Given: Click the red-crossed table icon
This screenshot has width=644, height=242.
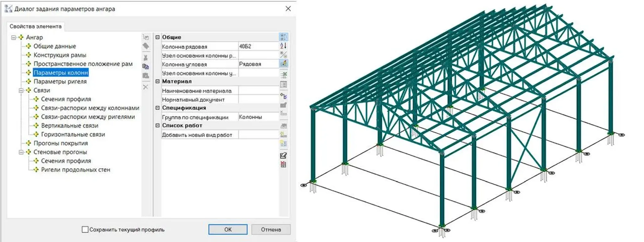Looking at the screenshot, I should [x=283, y=164].
